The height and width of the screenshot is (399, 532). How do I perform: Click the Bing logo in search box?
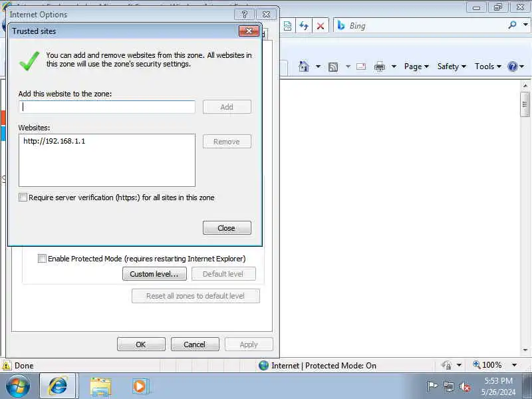coord(341,25)
